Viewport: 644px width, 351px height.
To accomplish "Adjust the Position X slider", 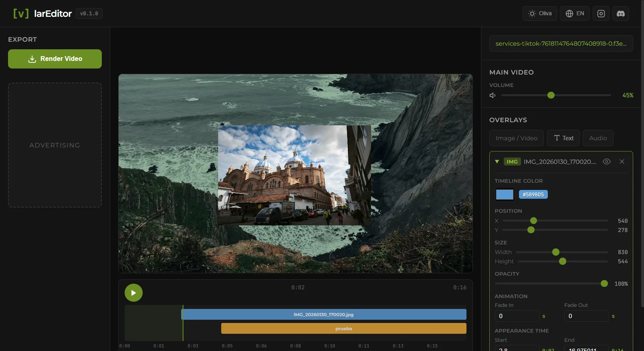I will [555, 221].
